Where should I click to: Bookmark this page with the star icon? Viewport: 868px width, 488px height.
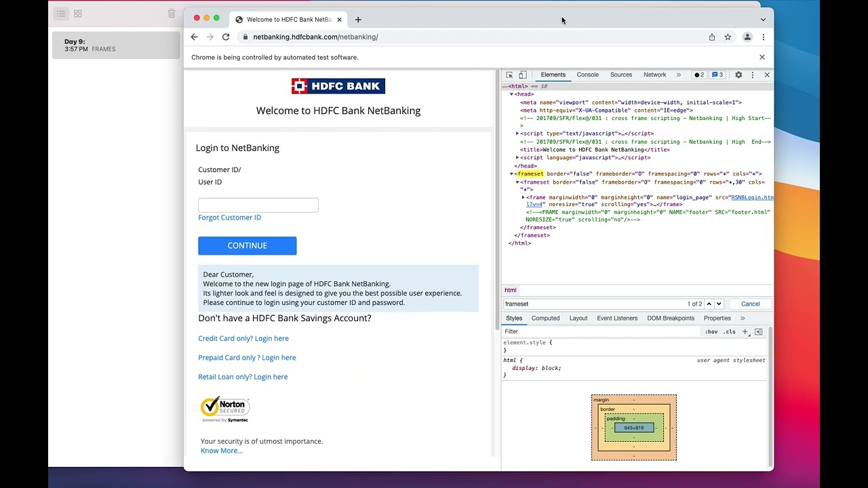[x=728, y=37]
